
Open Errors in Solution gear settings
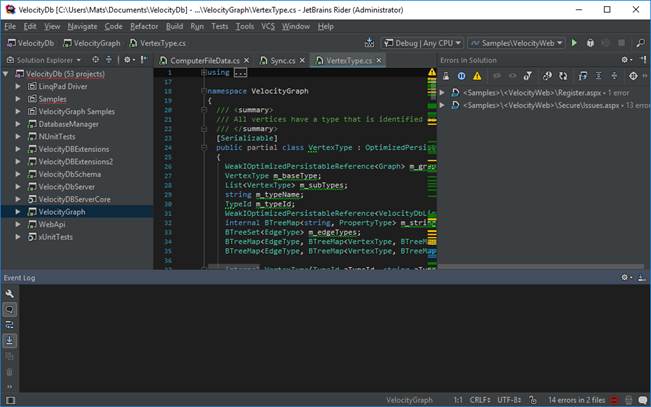(627, 60)
